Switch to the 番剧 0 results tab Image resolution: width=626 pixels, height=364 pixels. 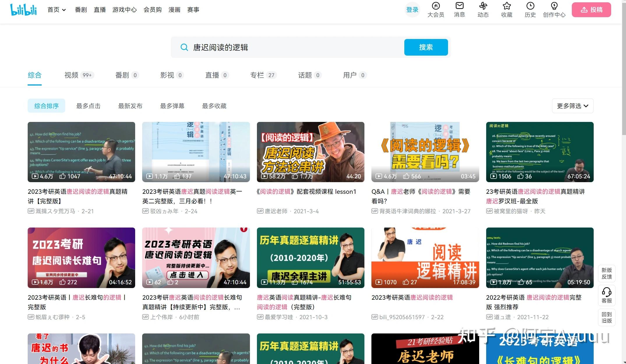point(127,75)
